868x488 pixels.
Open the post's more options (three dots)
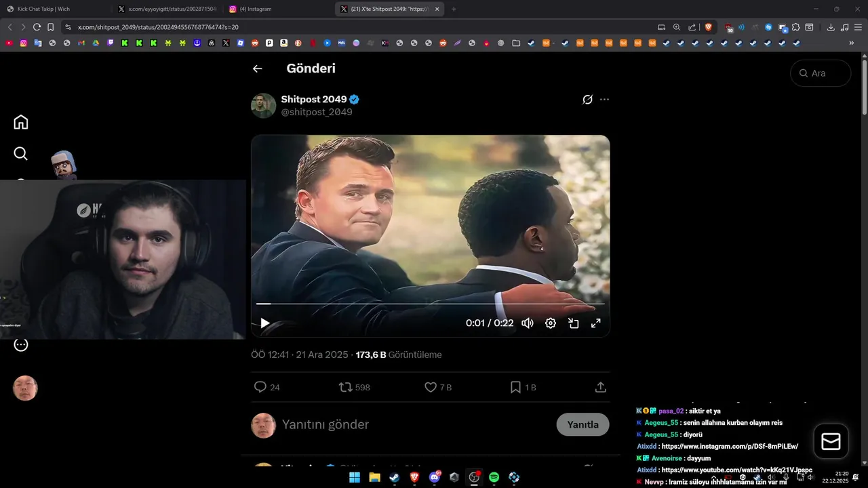[604, 100]
